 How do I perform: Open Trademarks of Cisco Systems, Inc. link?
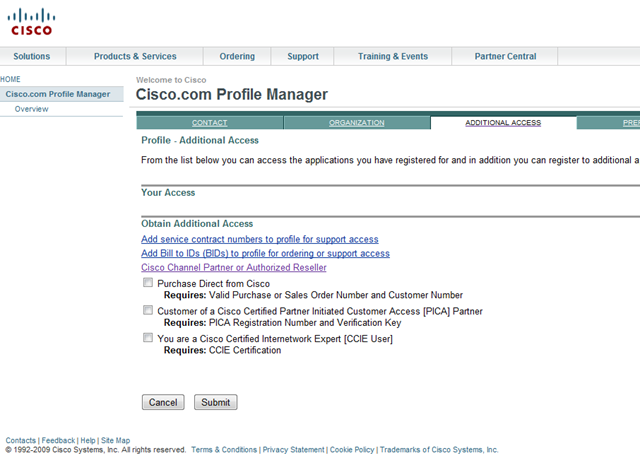click(439, 450)
